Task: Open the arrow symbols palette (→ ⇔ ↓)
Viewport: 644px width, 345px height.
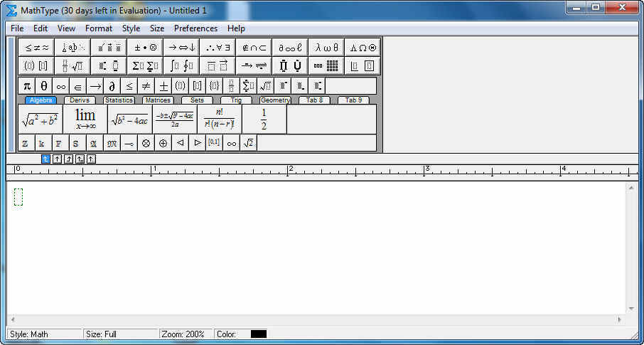Action: pyautogui.click(x=181, y=47)
